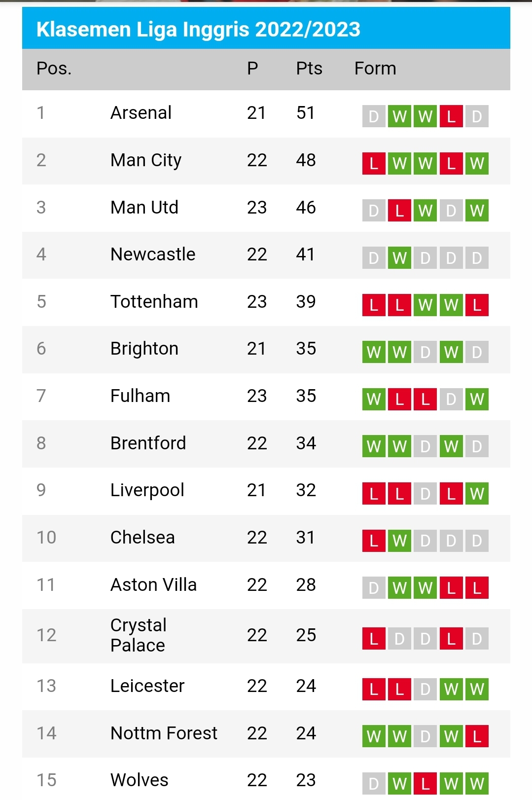Viewport: 532px width, 800px height.
Task: Tap the Brentford team name
Action: (x=148, y=443)
